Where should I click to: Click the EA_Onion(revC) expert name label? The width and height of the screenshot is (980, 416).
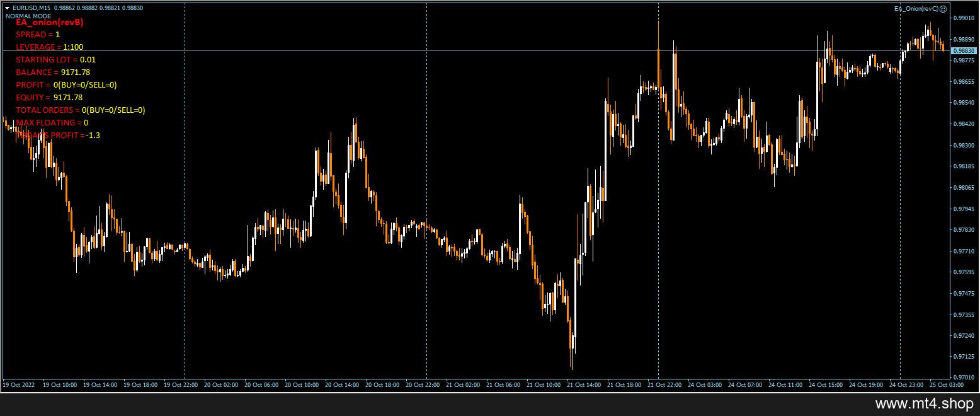[x=917, y=9]
